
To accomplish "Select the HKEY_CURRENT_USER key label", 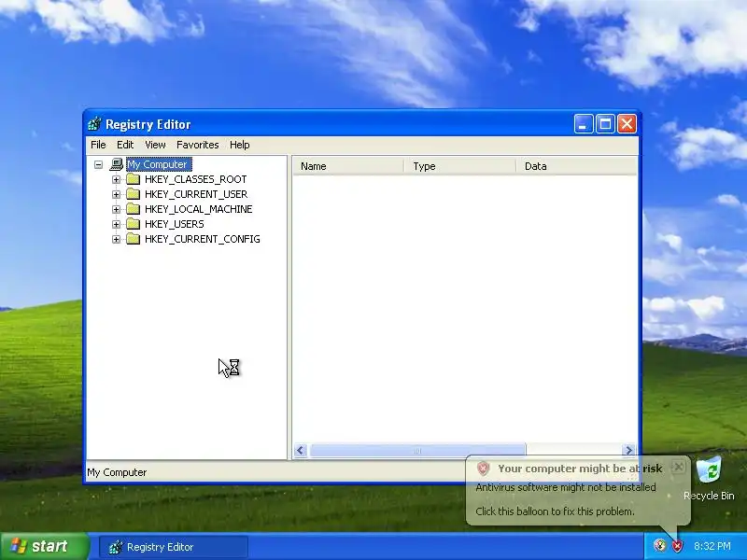I will [x=196, y=194].
